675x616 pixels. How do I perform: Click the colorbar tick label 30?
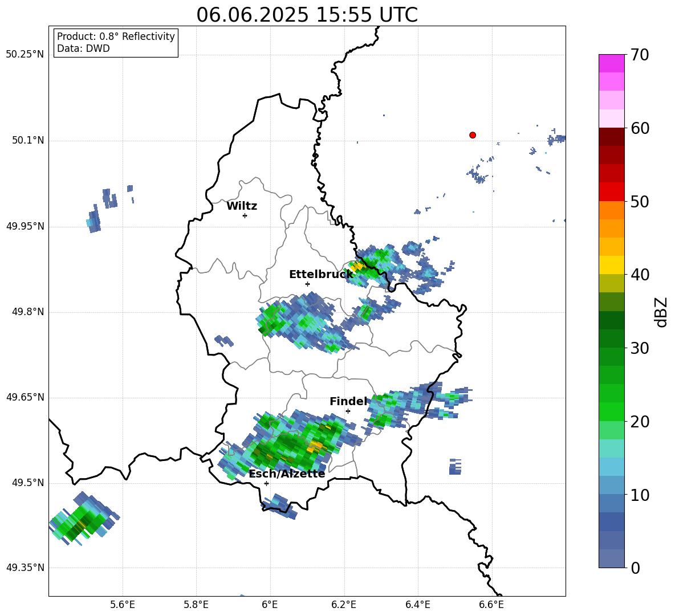click(x=640, y=348)
